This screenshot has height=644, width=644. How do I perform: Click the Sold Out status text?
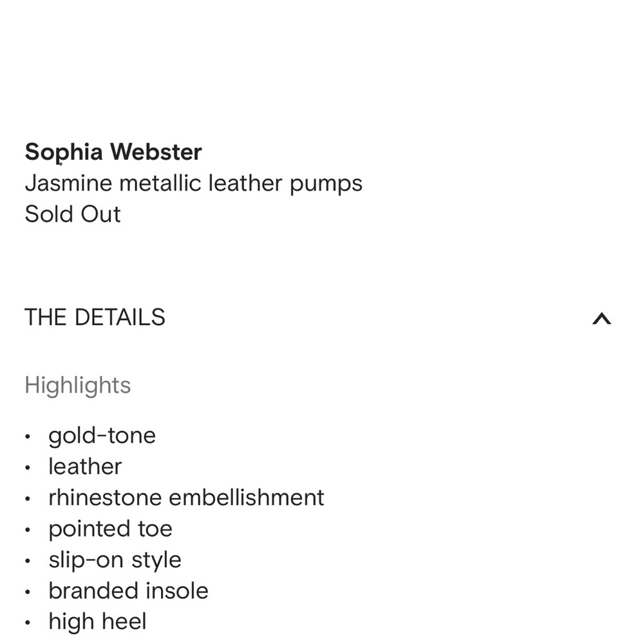[73, 214]
